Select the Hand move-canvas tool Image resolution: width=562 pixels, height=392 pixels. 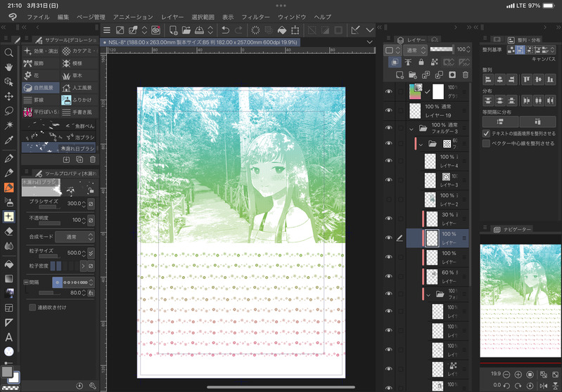8,67
